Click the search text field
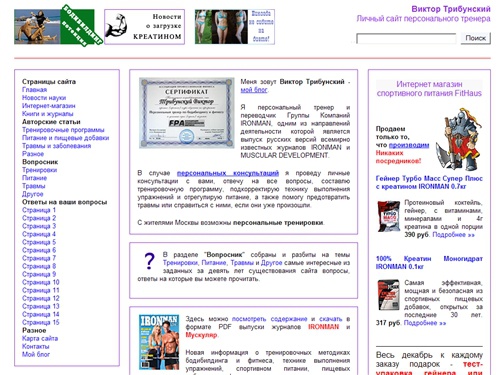The image size is (500, 375). coord(406,39)
